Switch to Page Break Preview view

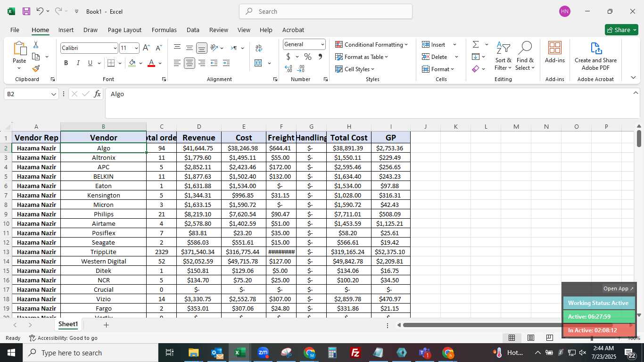coord(549,337)
